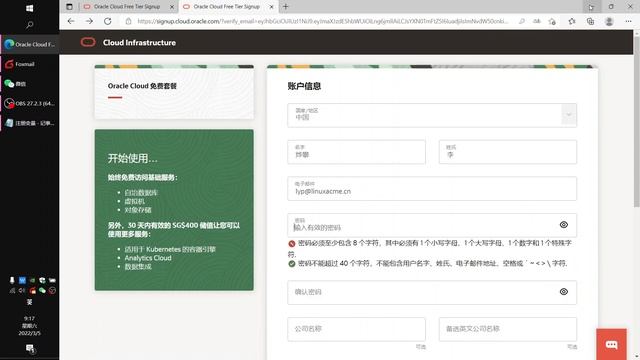Click the Cloud Infrastructure header text
Screen dimensions: 640x360
(139, 42)
